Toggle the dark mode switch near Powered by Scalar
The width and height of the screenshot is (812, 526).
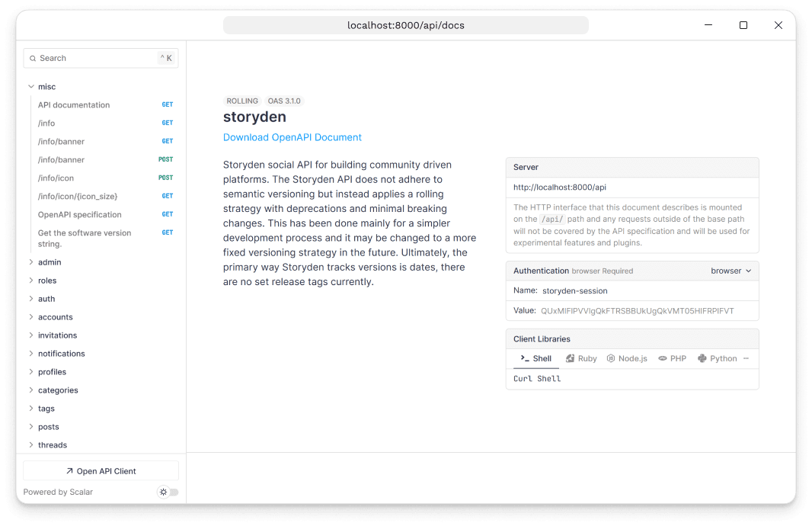pyautogui.click(x=168, y=492)
